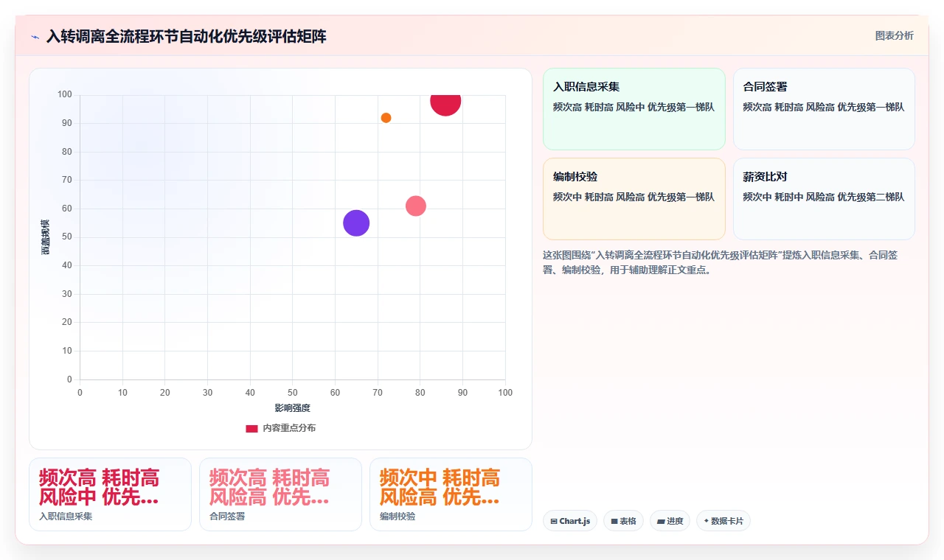
Task: Click the page title 入转调离全流程环节自动化优先级评估矩阵
Action: [x=186, y=37]
